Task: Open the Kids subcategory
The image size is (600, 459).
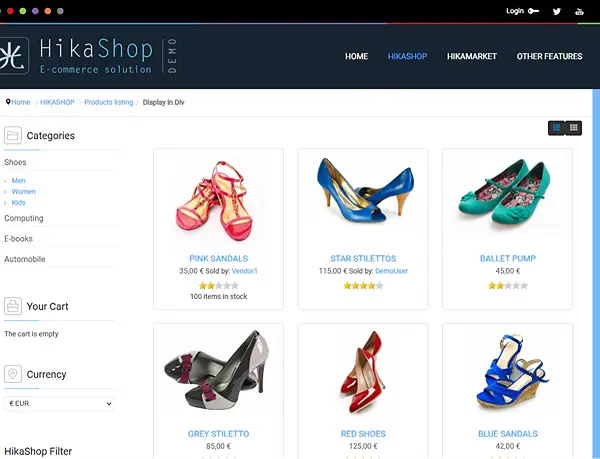Action: tap(18, 203)
